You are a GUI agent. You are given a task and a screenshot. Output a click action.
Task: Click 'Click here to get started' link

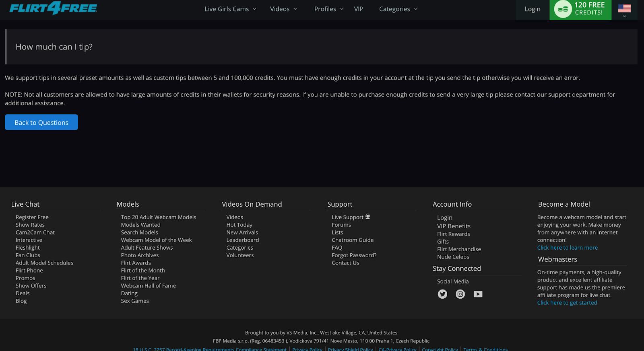(x=567, y=303)
